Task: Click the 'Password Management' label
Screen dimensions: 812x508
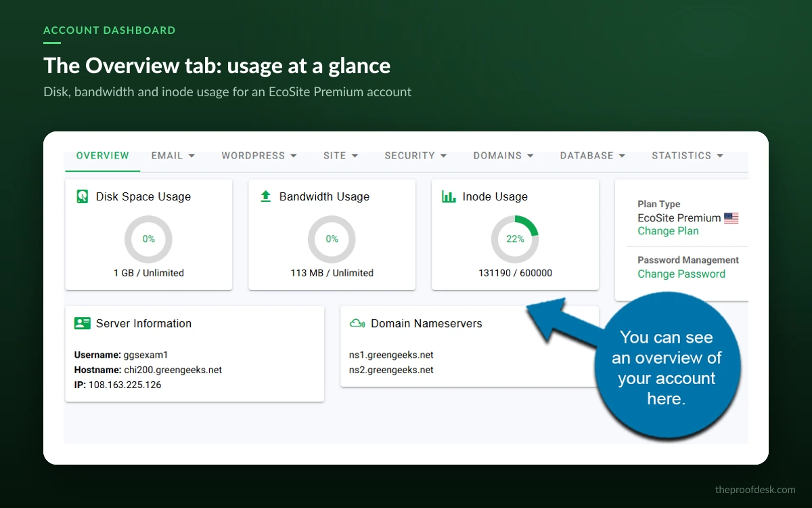Action: [688, 260]
